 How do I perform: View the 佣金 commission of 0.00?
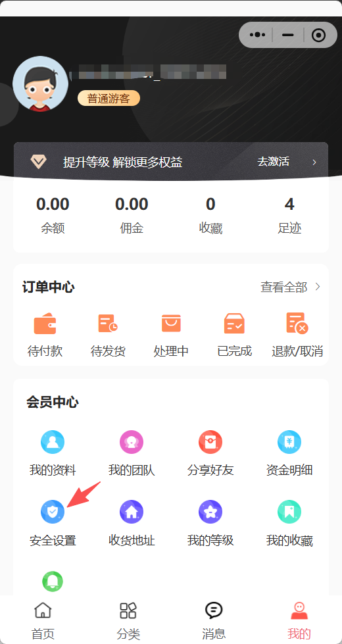pos(132,215)
